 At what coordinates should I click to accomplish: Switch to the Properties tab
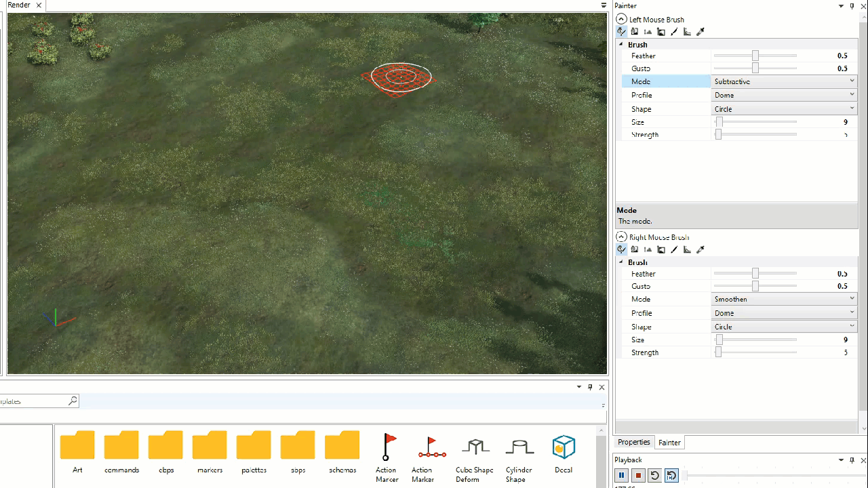point(634,442)
